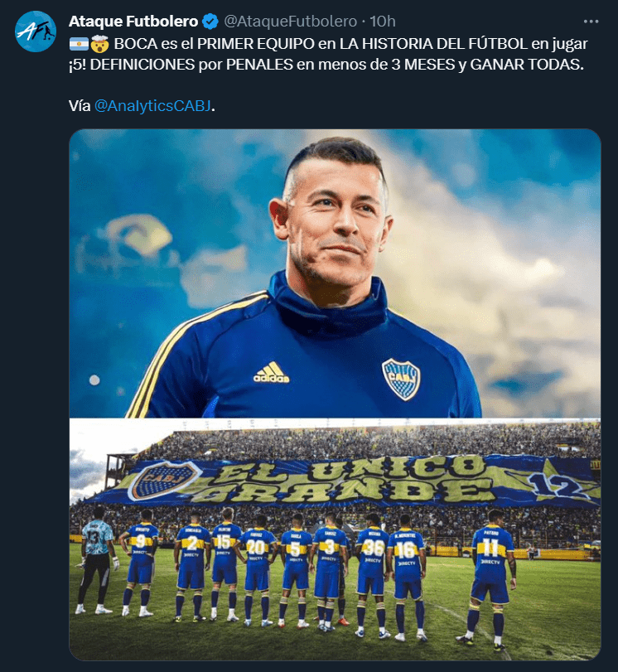
Task: Click the Argentina flag emoji
Action: 79,44
